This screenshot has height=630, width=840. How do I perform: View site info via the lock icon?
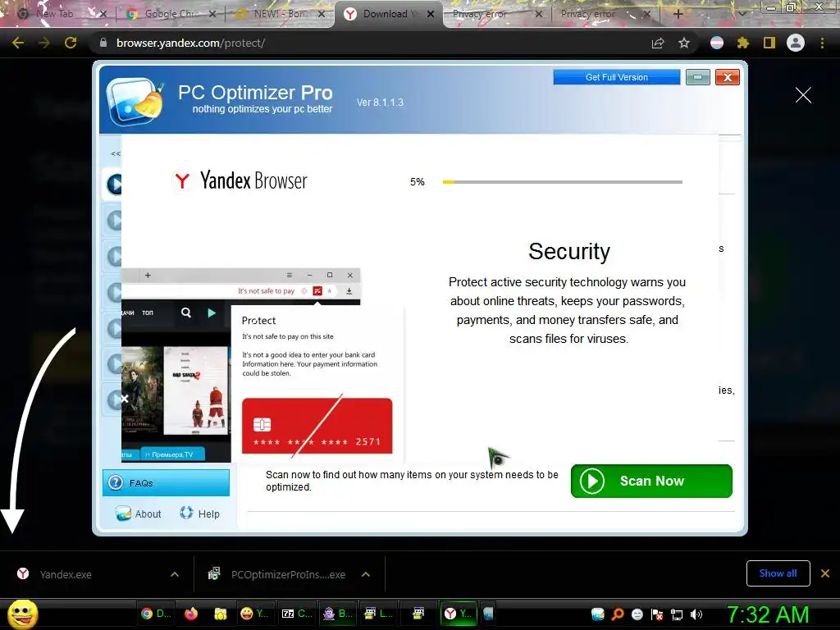click(103, 43)
